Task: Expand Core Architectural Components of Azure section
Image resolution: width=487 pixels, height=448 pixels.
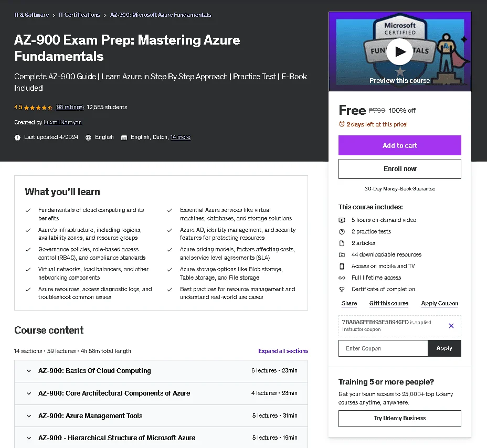Action: pos(161,393)
